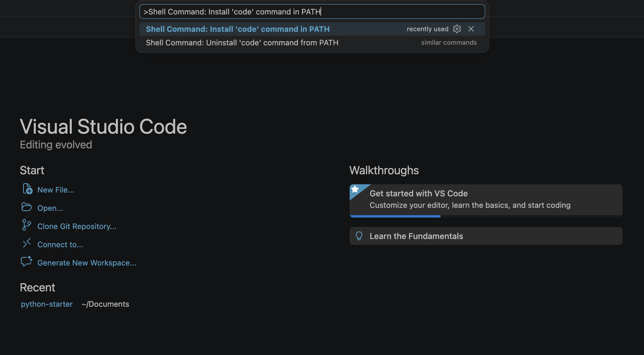Open Generate New Workspace... link
This screenshot has width=644, height=355.
pyautogui.click(x=87, y=263)
